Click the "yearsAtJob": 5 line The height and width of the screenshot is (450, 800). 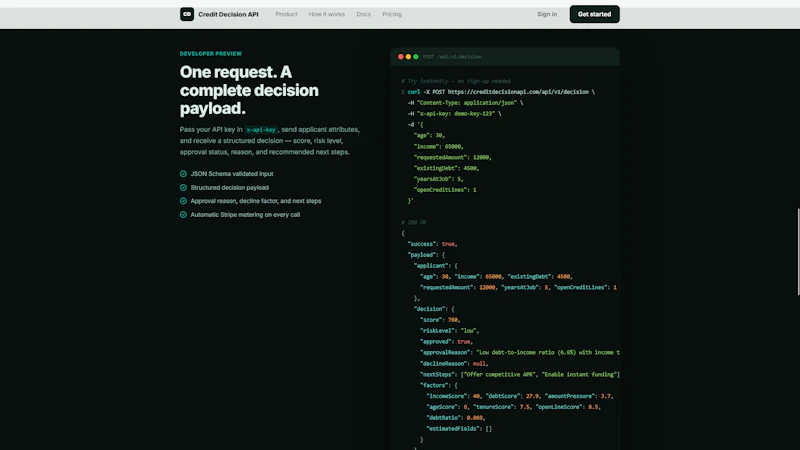point(439,179)
